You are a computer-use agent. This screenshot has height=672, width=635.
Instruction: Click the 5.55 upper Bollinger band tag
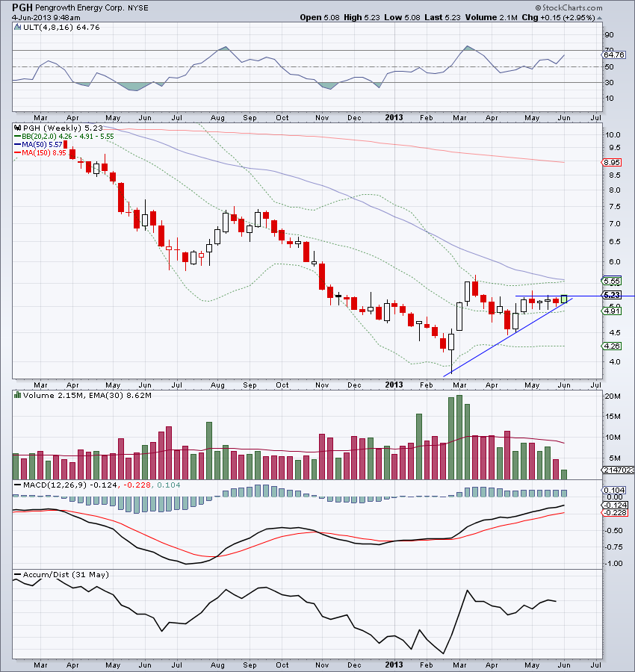coord(613,281)
